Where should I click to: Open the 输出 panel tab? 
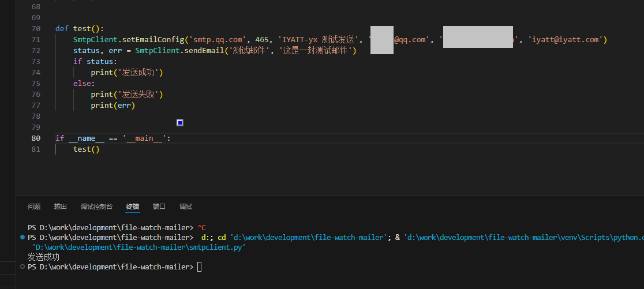[x=61, y=207]
